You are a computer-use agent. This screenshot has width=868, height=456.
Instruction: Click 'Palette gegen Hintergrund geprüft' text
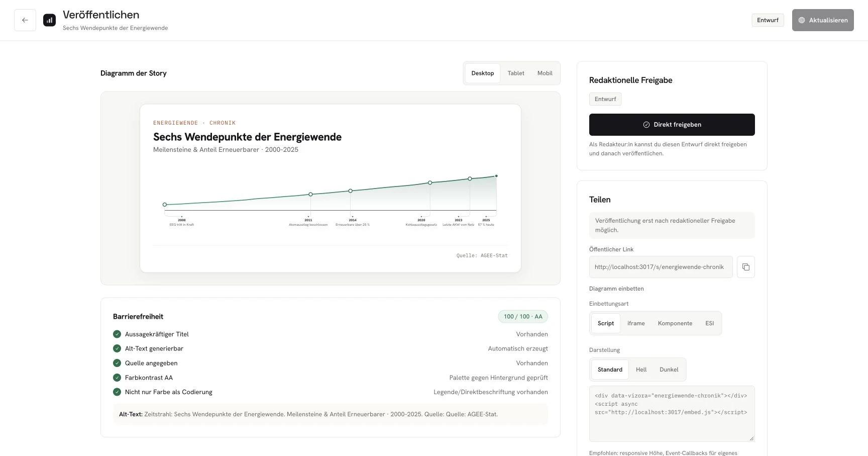[x=499, y=378]
